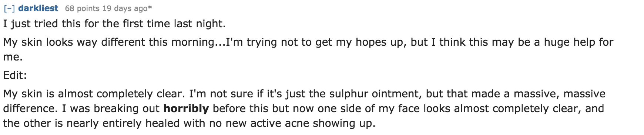Collapse the comment with the [-] toggle
This screenshot has width=644, height=135.
(x=9, y=8)
